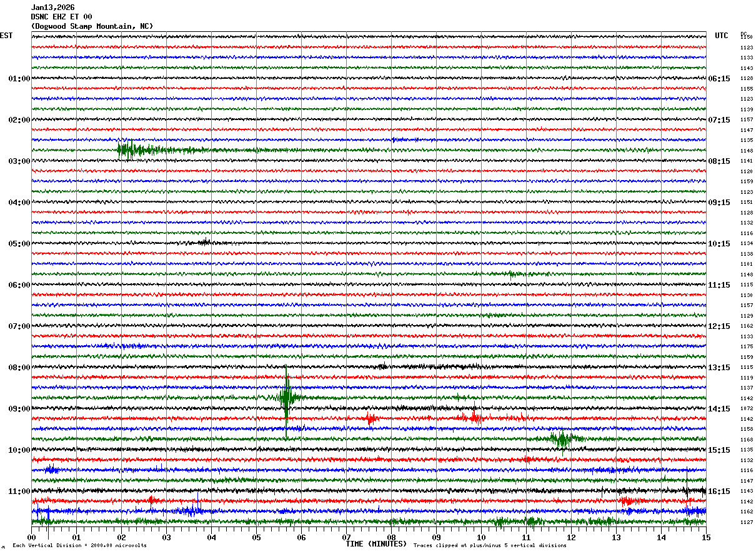
Task: Select the 01:00 EST row label
Action: (x=19, y=79)
